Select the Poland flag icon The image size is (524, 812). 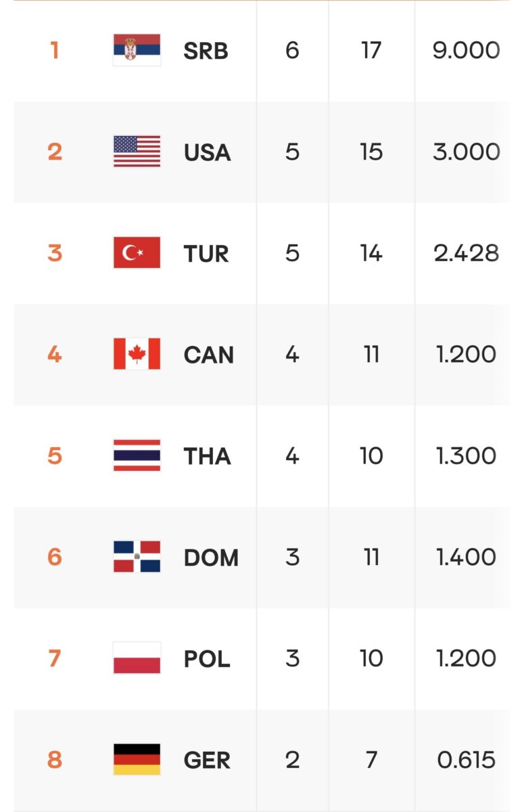137,658
